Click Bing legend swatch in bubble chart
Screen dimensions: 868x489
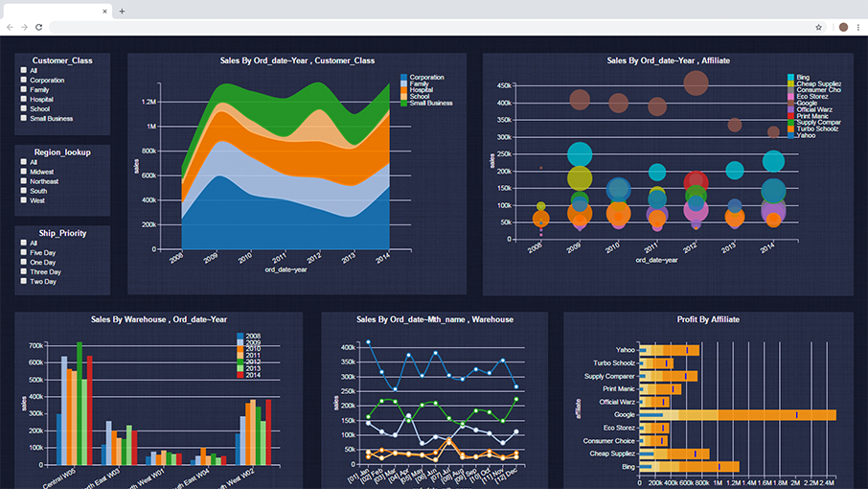(x=790, y=77)
